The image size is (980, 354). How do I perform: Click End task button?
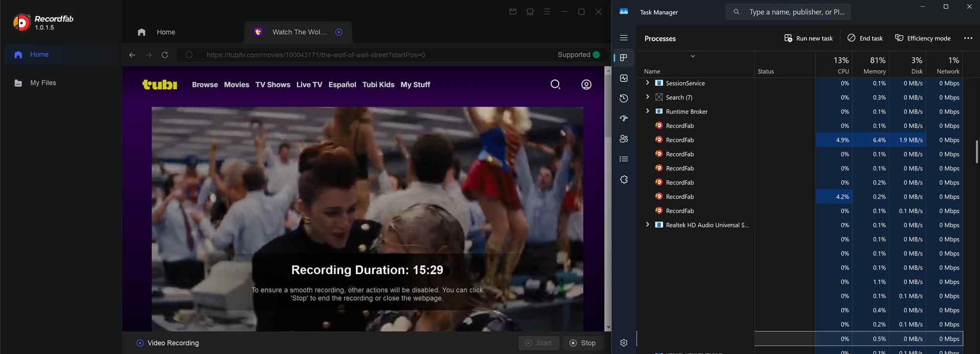(865, 38)
